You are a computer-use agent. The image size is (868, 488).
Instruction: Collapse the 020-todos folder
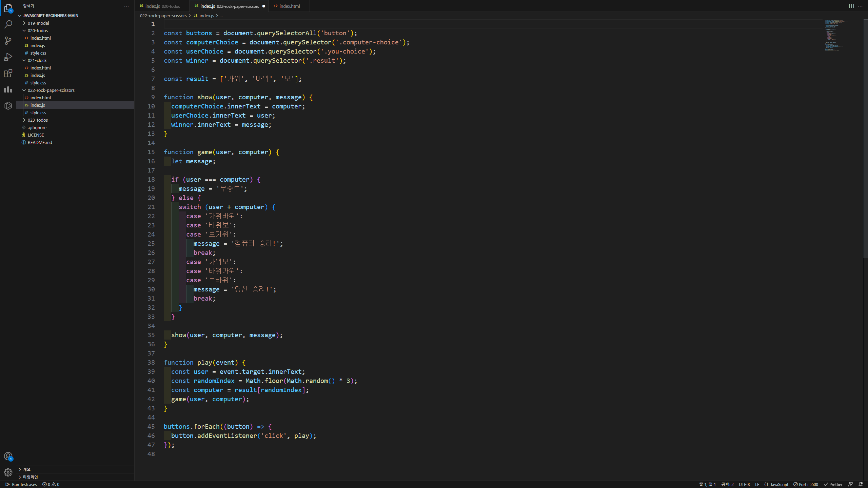[37, 30]
